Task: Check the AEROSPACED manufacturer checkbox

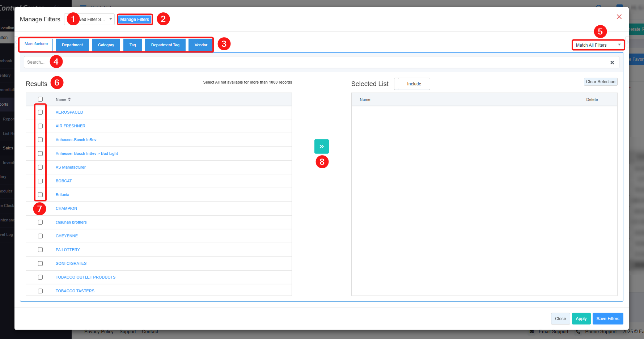Action: (41, 113)
